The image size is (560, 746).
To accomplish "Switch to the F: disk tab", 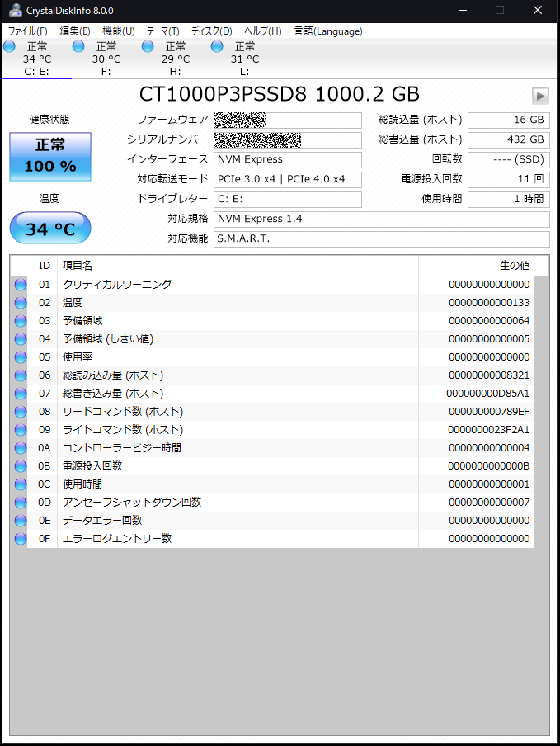I will (106, 59).
